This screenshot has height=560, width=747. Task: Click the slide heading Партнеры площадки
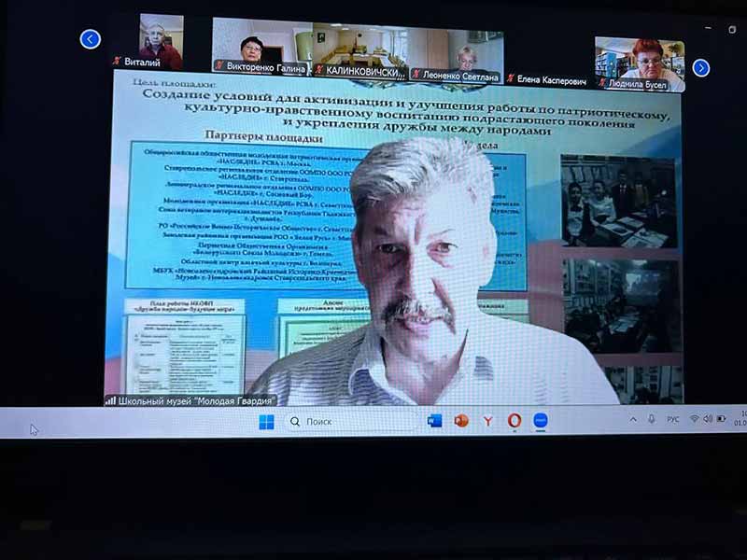(x=264, y=136)
